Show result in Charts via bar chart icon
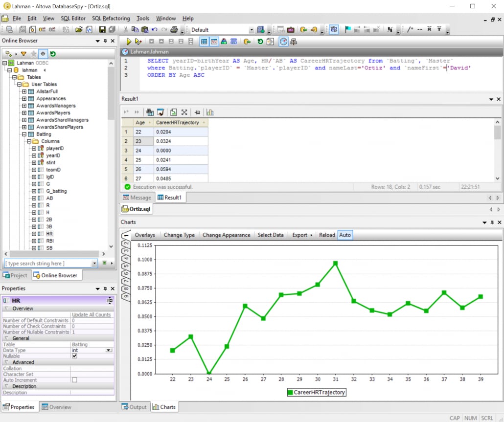The height and width of the screenshot is (422, 504). (210, 112)
